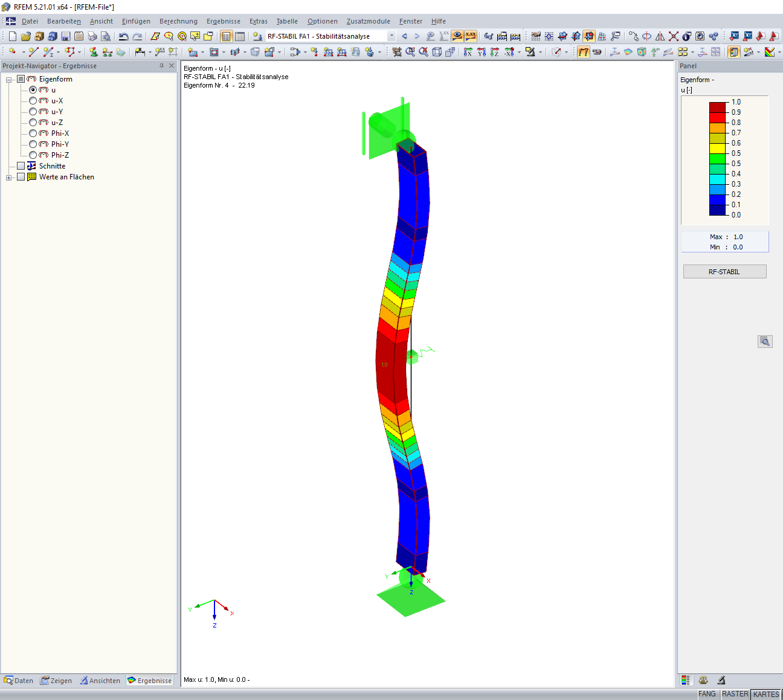783x700 pixels.
Task: Click the New file icon
Action: click(x=12, y=36)
